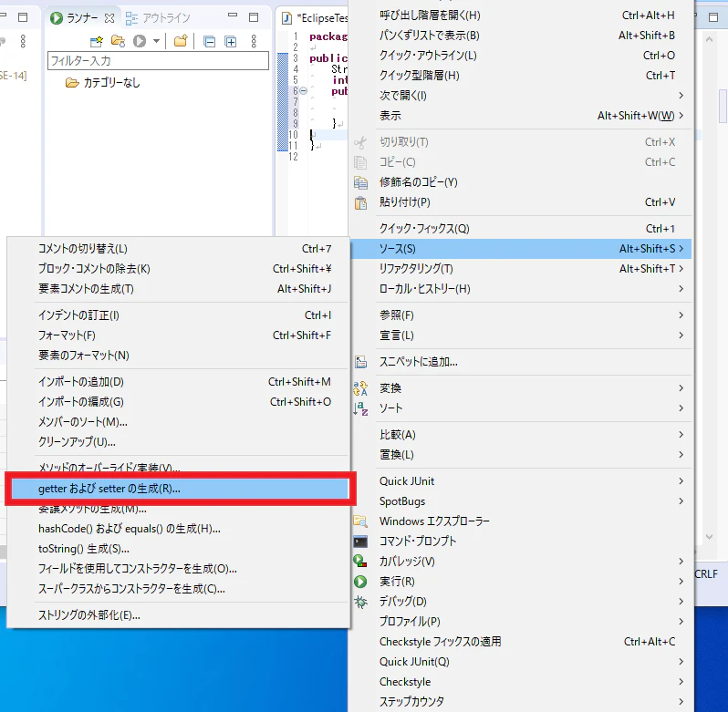The width and height of the screenshot is (728, 712).
Task: Click the フィルター入力 filter text field
Action: point(158,61)
